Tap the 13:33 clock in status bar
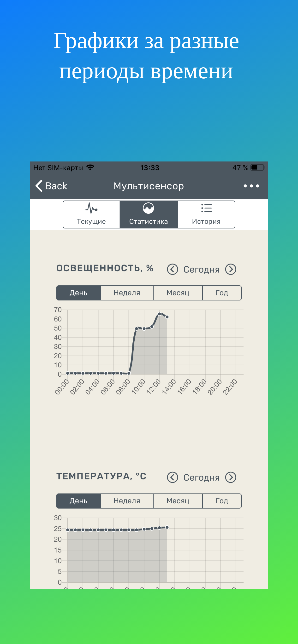 click(x=150, y=167)
